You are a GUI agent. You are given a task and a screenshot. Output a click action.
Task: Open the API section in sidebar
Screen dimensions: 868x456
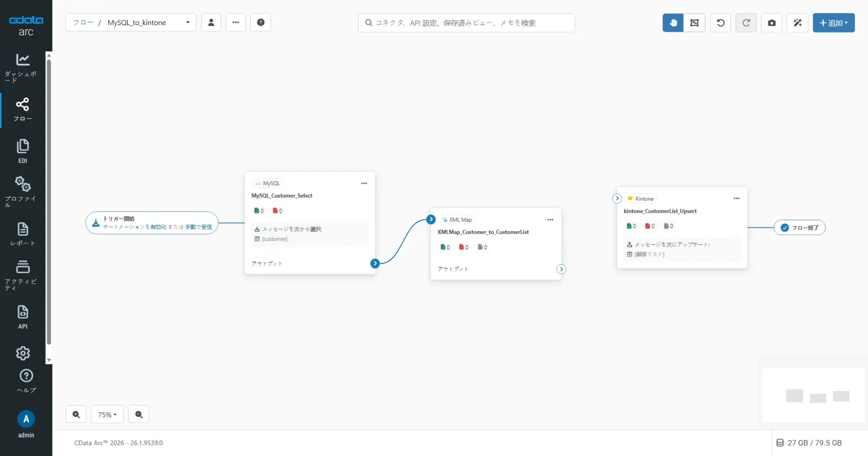(23, 317)
